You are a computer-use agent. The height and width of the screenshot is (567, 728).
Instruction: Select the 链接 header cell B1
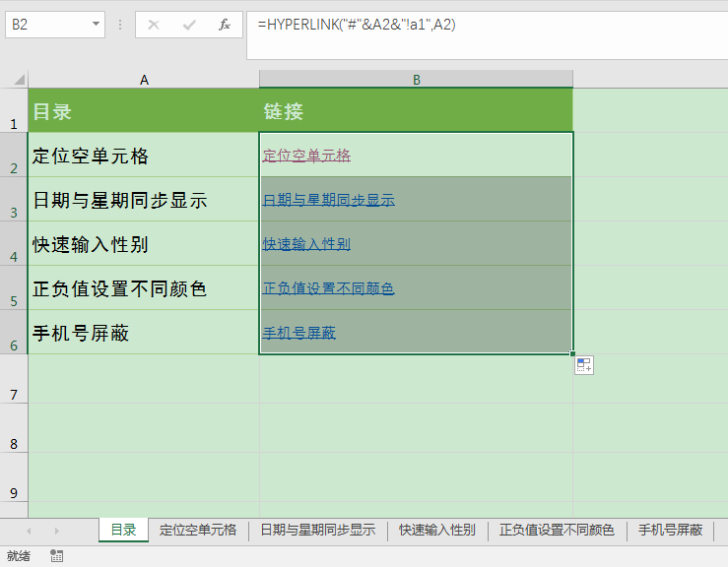(x=417, y=110)
